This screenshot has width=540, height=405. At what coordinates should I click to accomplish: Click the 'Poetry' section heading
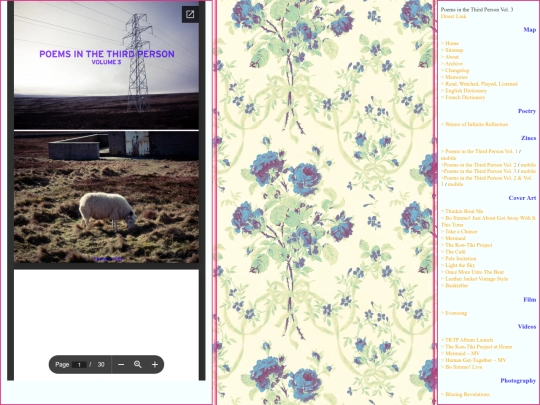[x=527, y=111]
